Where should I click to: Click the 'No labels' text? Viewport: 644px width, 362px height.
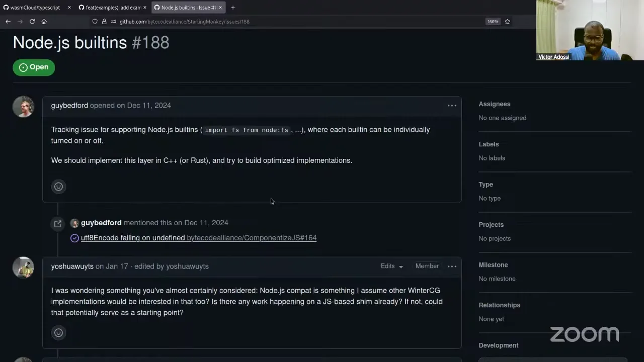coord(492,158)
